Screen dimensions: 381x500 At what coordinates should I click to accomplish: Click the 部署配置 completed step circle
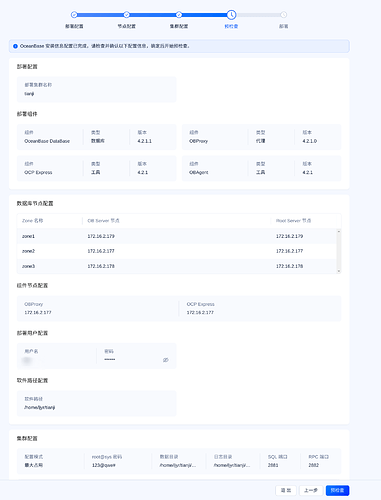point(74,15)
